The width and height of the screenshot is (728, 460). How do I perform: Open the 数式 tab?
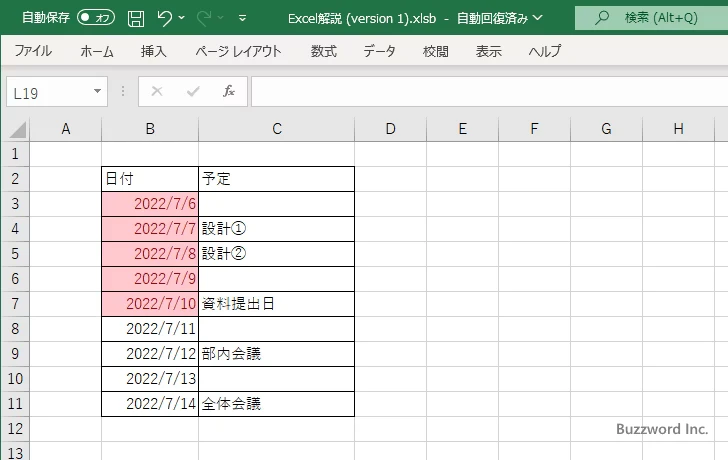[324, 51]
